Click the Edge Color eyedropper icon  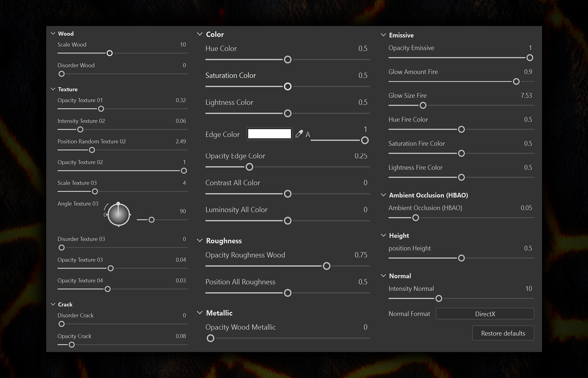pos(299,134)
